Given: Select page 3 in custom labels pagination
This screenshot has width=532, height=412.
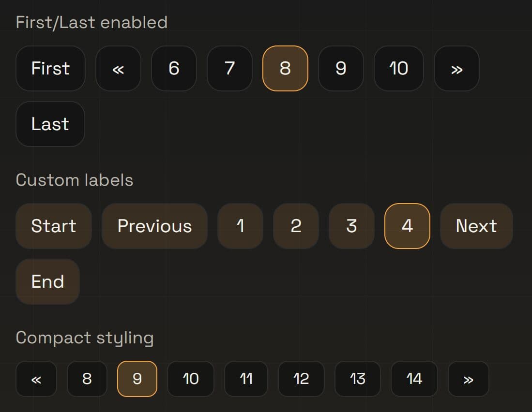Looking at the screenshot, I should coord(351,226).
